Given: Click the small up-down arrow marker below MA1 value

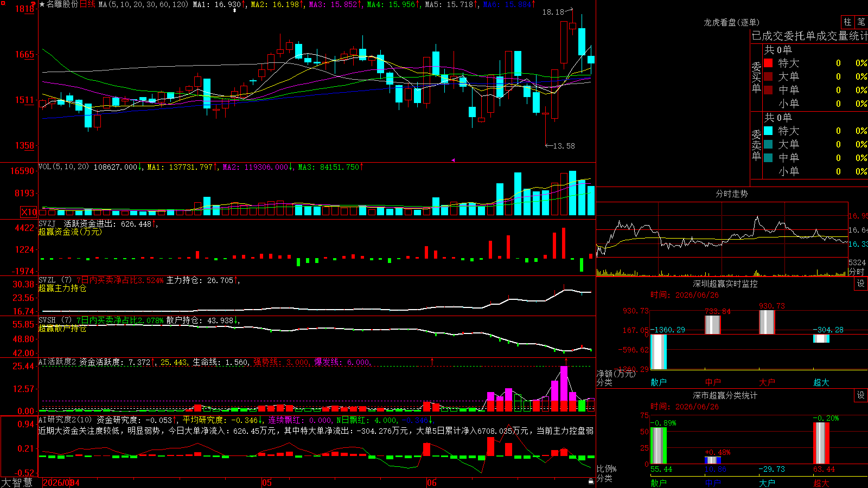Looking at the screenshot, I should 234,10.
